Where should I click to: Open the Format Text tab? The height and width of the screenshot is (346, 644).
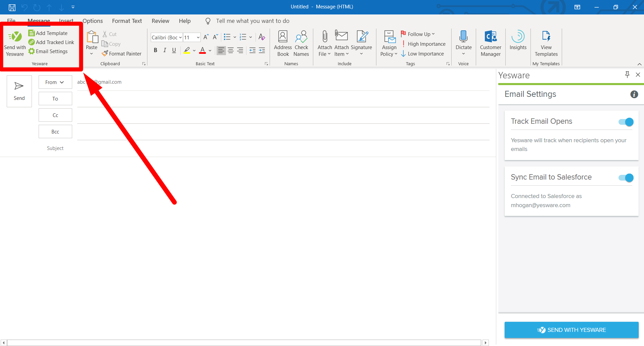(x=127, y=21)
